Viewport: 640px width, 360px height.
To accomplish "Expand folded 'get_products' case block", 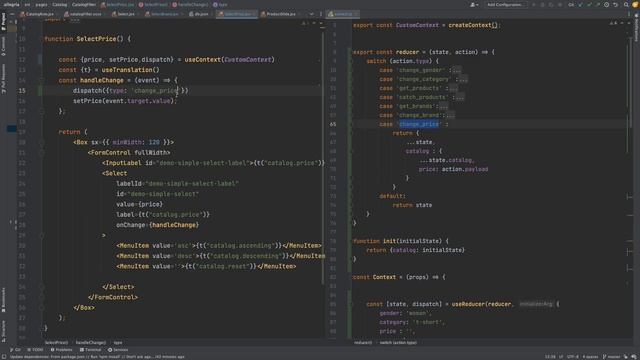I will [x=453, y=88].
